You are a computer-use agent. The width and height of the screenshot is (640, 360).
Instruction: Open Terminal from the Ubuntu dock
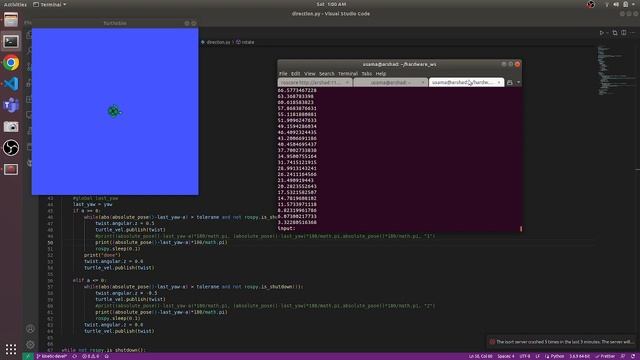(11, 41)
